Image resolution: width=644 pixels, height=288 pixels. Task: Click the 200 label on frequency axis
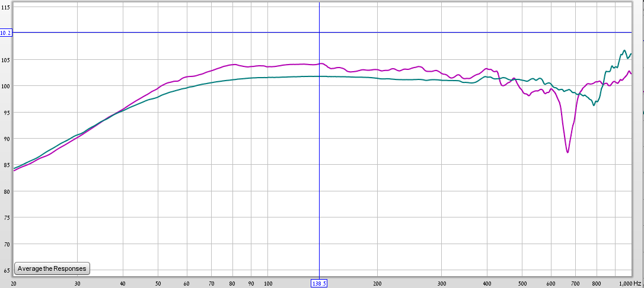coord(378,283)
